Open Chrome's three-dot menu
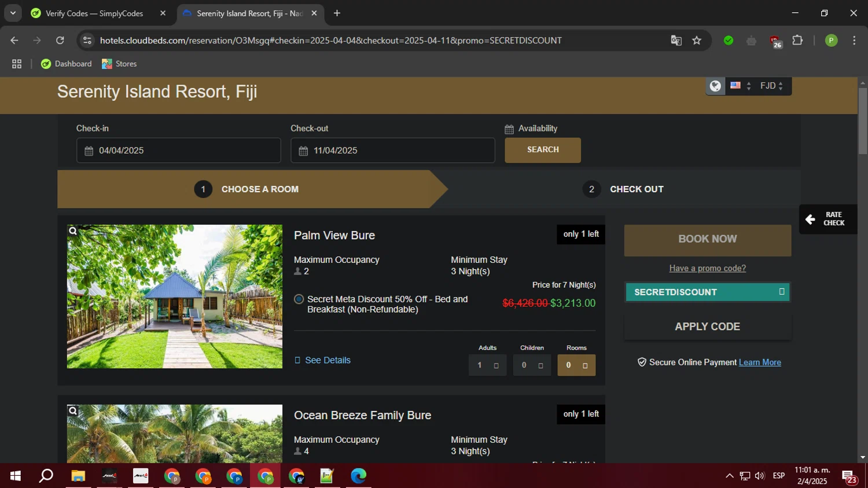868x488 pixels. click(x=854, y=41)
